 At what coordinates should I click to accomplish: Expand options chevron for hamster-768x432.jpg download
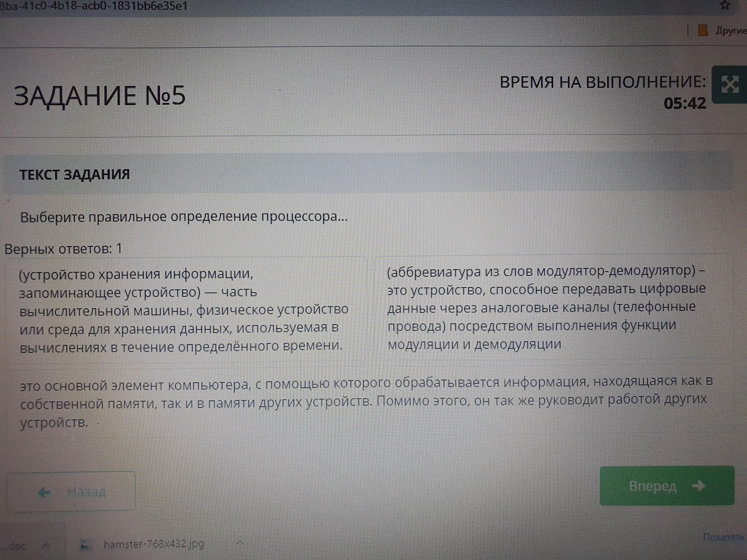pyautogui.click(x=239, y=544)
